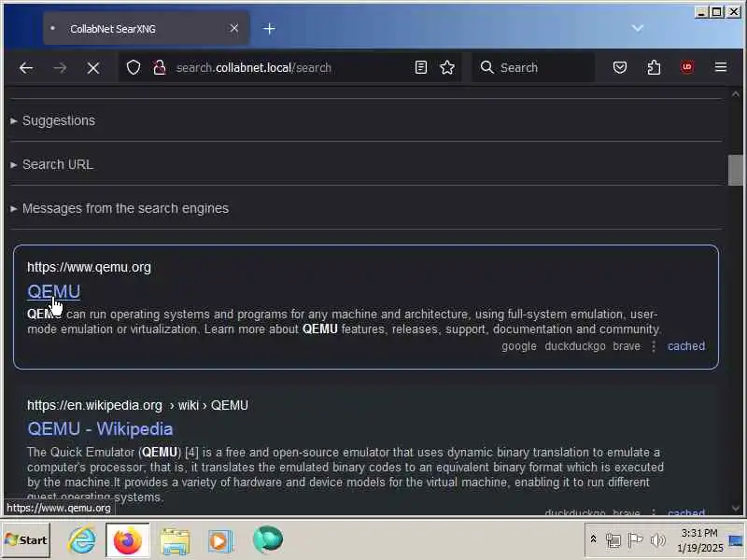Click the scroll down arrow of scrollbar
This screenshot has height=560, width=747.
(736, 509)
